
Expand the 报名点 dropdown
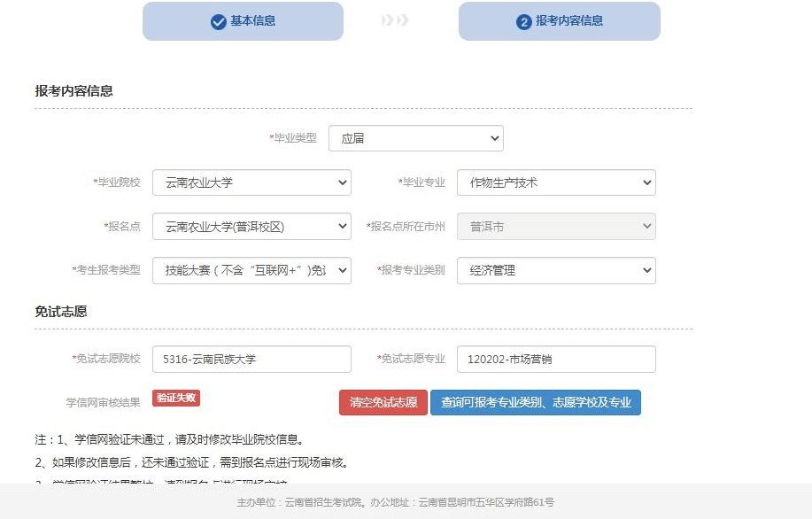[x=251, y=227]
